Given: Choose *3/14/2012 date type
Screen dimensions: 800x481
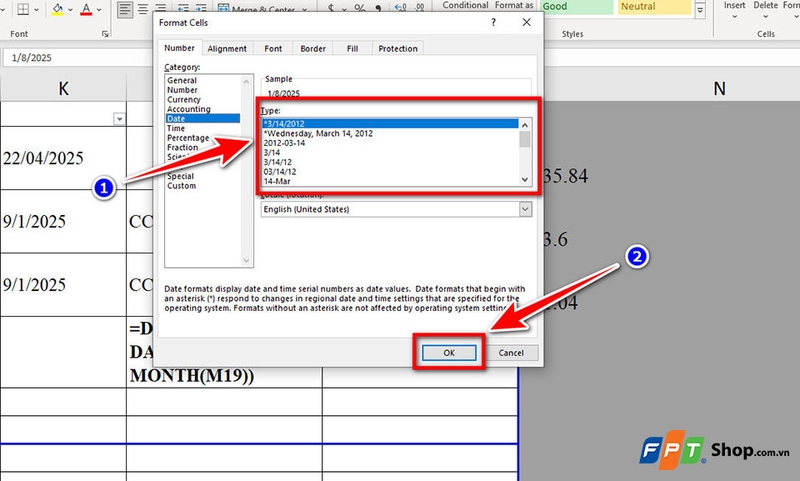Looking at the screenshot, I should tap(390, 123).
